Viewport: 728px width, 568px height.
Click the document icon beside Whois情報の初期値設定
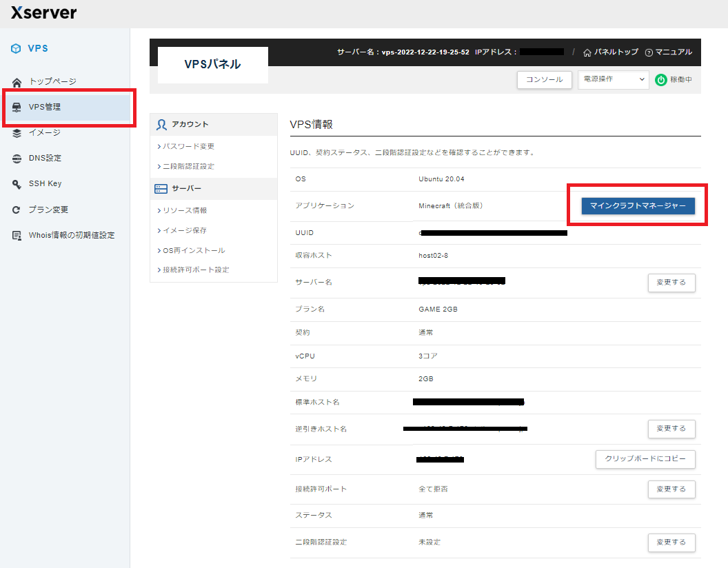click(x=17, y=235)
